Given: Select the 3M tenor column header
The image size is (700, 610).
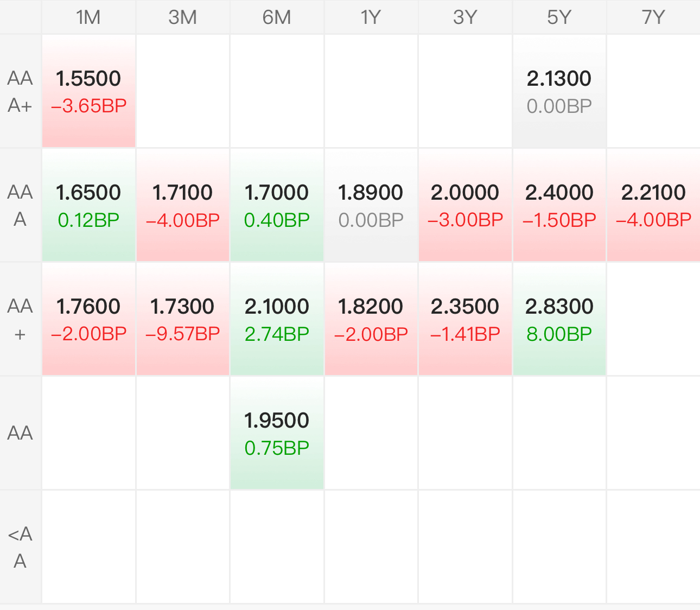Looking at the screenshot, I should coord(182,17).
